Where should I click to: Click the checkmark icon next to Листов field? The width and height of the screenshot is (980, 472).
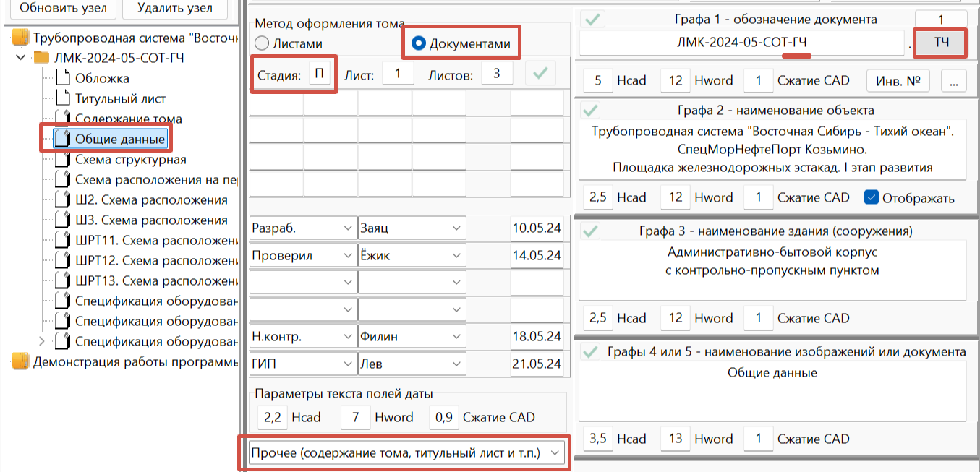540,73
